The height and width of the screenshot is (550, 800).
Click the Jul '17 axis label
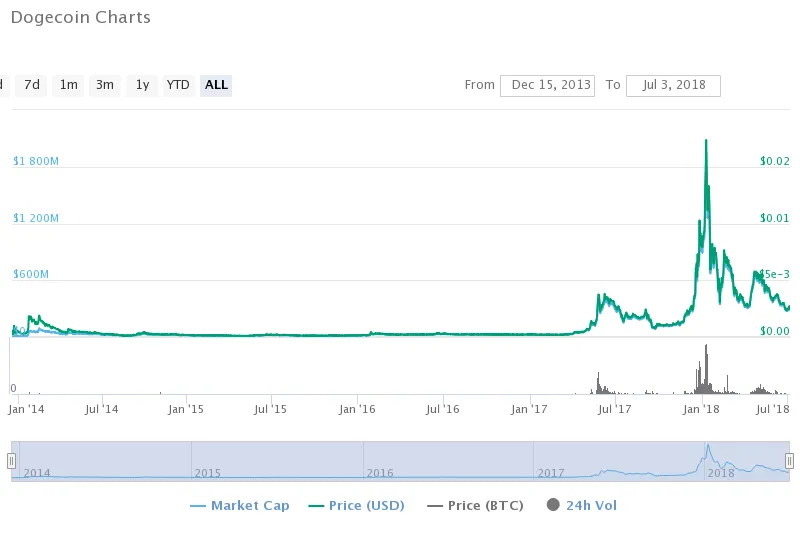[x=615, y=409]
